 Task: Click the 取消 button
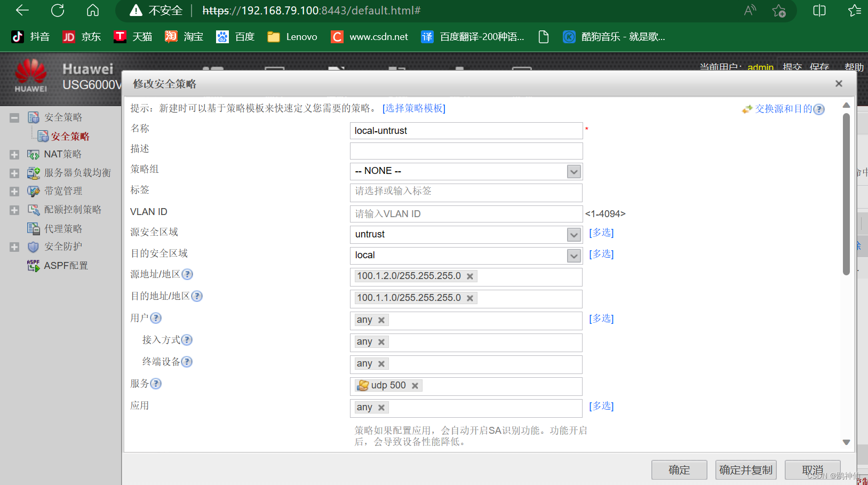813,470
